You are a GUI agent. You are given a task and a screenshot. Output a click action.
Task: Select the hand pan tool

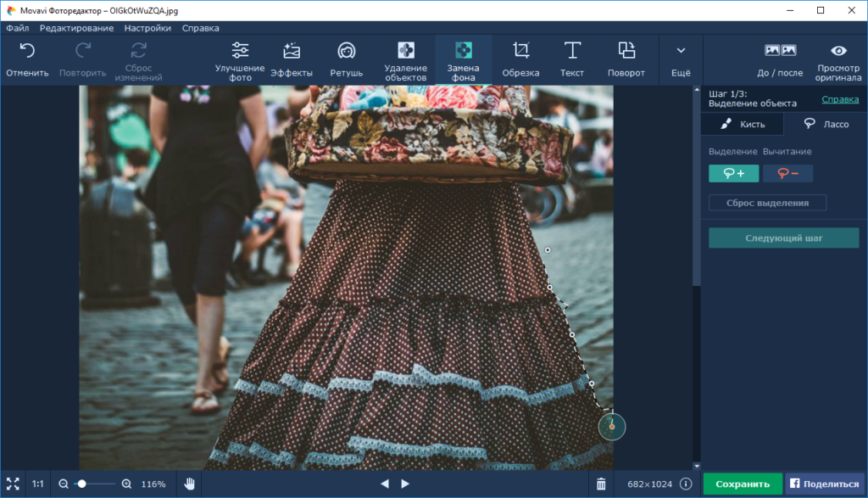pos(190,484)
